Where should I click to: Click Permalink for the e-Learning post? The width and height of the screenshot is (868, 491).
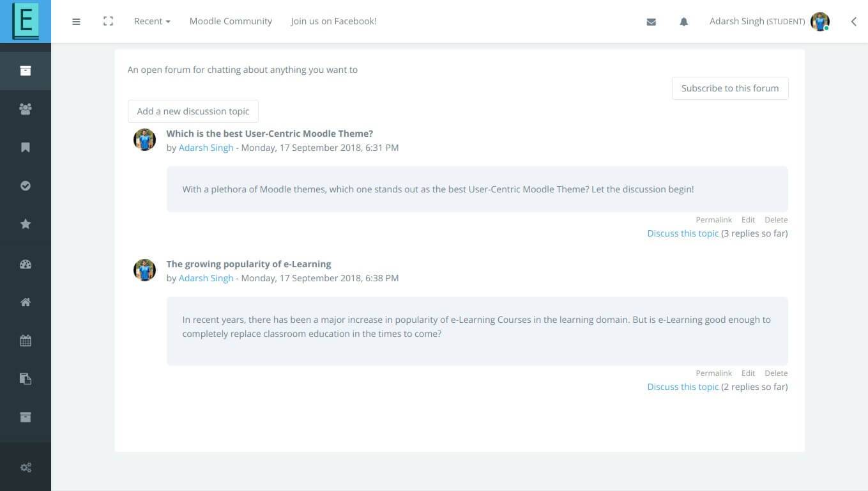(713, 373)
